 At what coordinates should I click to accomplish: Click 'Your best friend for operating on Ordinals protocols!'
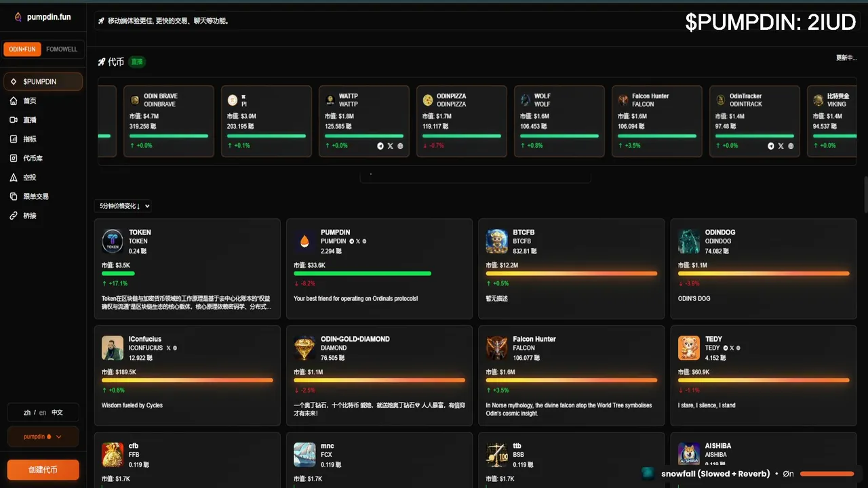pos(355,298)
